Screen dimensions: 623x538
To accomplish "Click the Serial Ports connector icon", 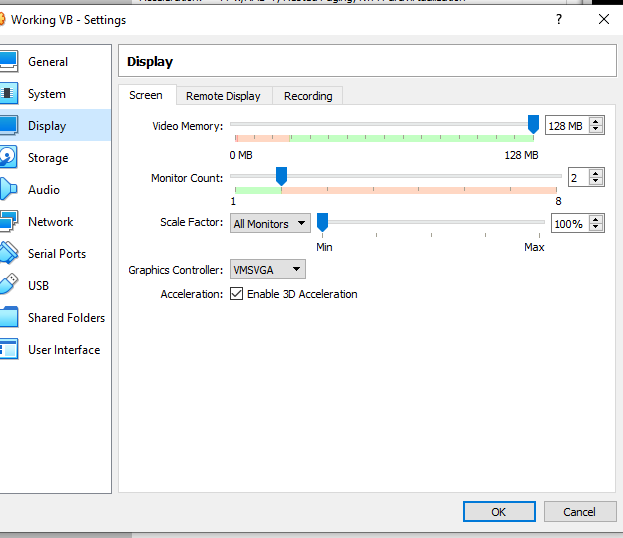I will click(8, 254).
